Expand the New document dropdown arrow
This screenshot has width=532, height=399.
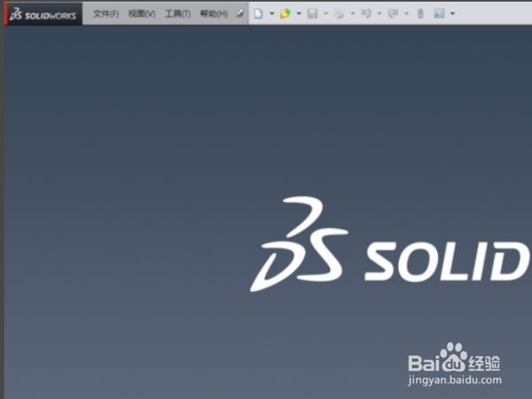tap(272, 13)
